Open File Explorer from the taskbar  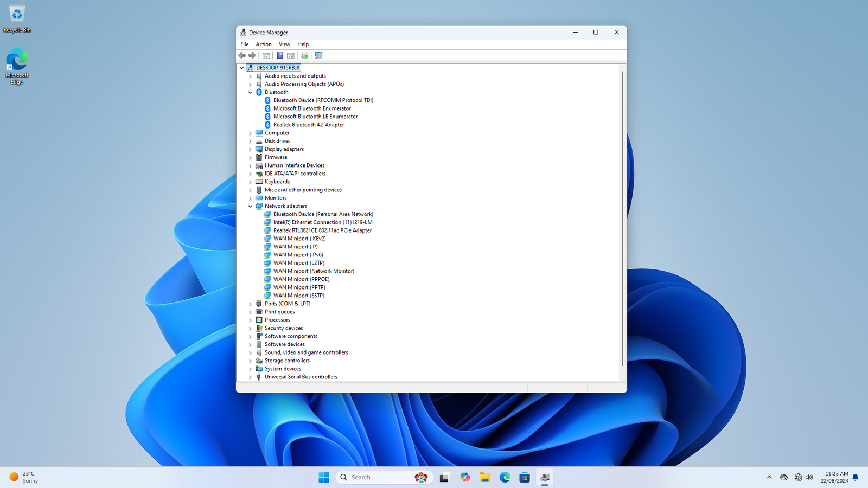(x=484, y=477)
